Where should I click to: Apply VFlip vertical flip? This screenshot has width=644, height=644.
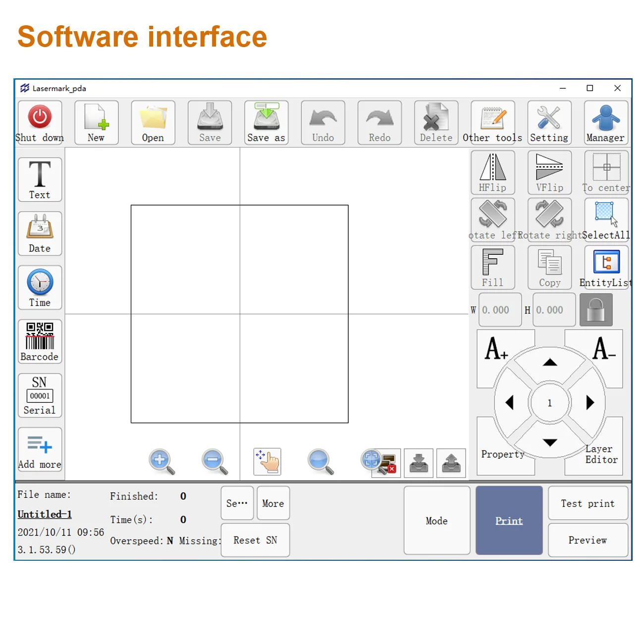click(x=549, y=173)
